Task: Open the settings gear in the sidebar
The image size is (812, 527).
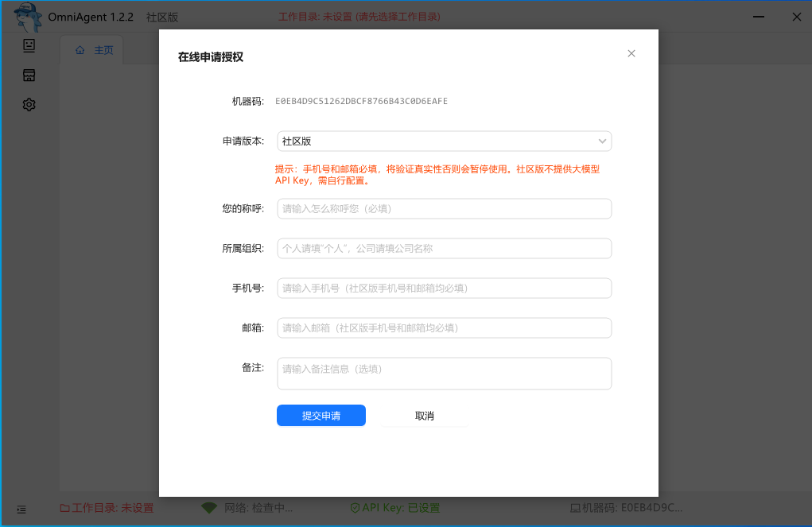Action: (x=29, y=104)
